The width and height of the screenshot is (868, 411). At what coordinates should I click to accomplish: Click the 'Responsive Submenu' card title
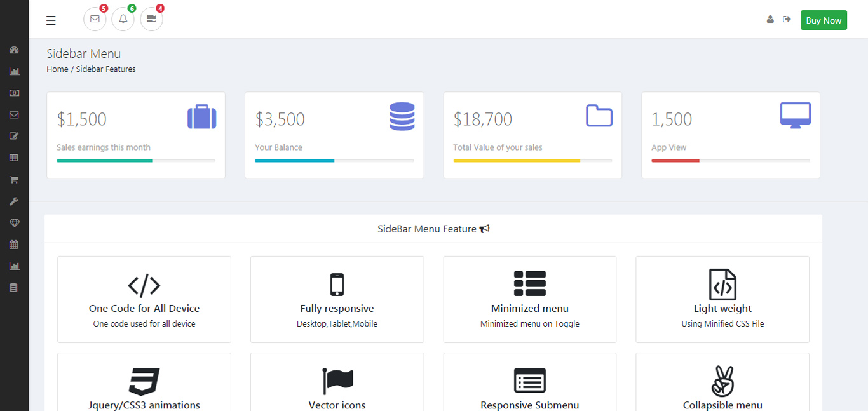(x=530, y=405)
